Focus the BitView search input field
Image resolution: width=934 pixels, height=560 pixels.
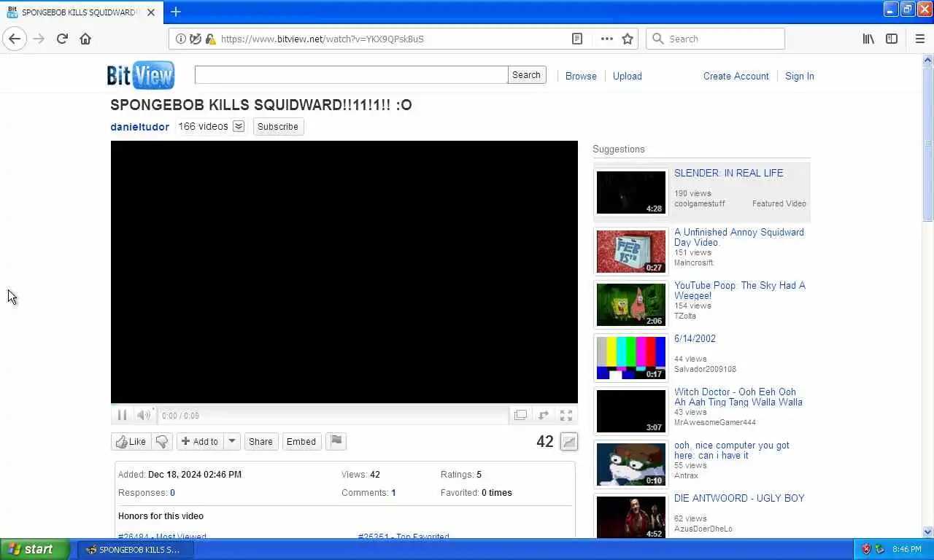pos(351,75)
